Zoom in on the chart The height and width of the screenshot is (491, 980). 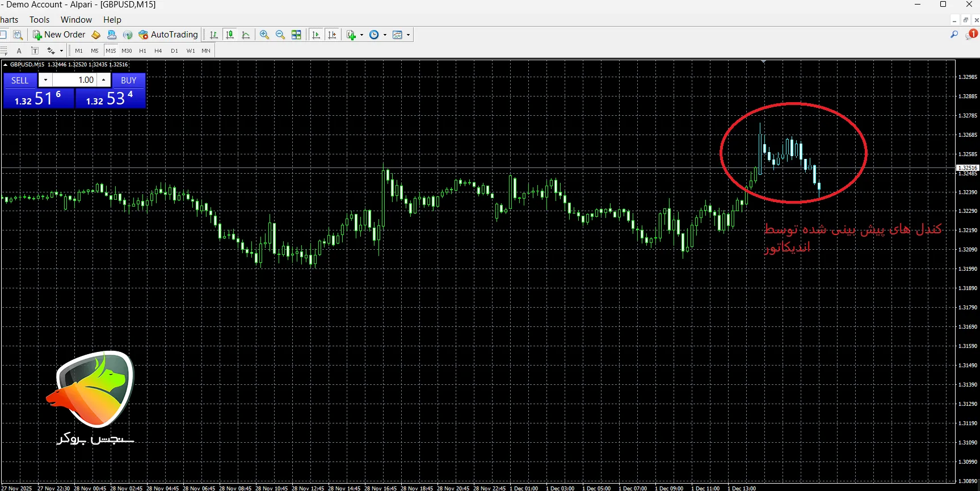tap(264, 35)
